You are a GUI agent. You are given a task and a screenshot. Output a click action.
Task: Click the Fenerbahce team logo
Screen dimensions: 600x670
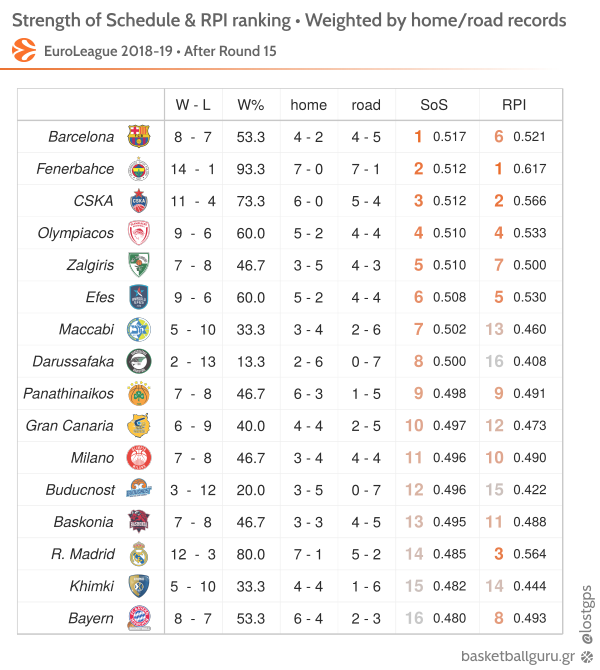pyautogui.click(x=139, y=169)
